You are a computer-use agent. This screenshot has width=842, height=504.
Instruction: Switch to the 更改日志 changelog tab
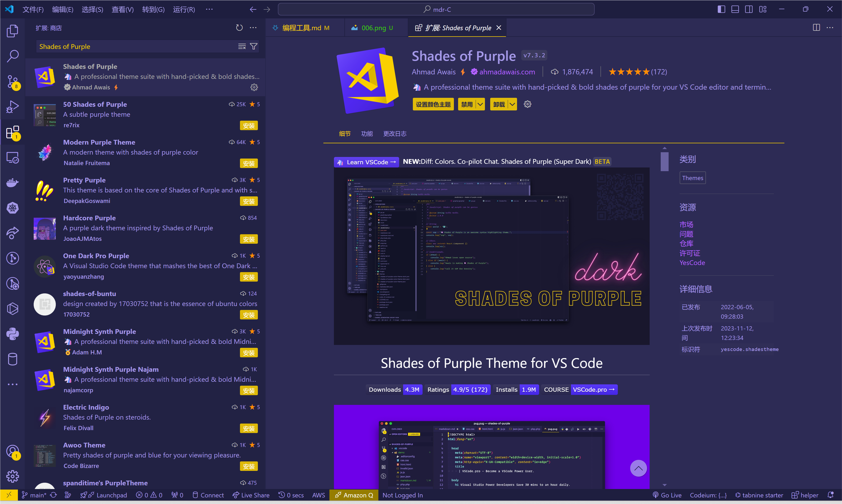click(394, 134)
